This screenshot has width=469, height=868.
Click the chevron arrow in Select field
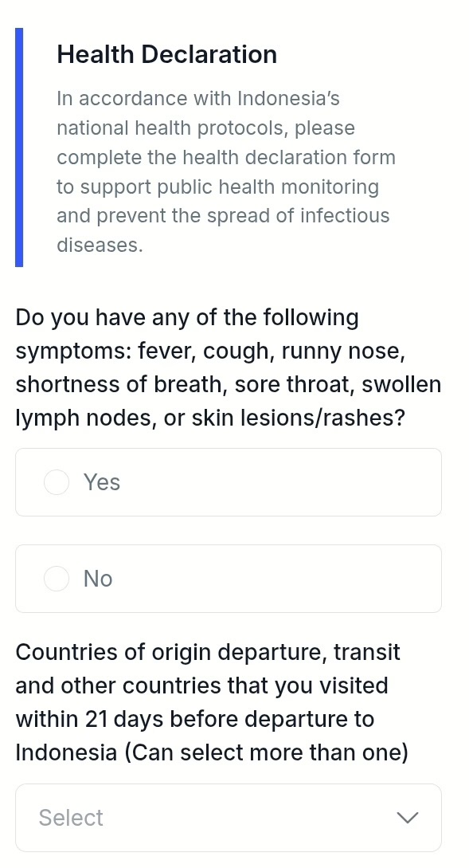click(x=408, y=818)
